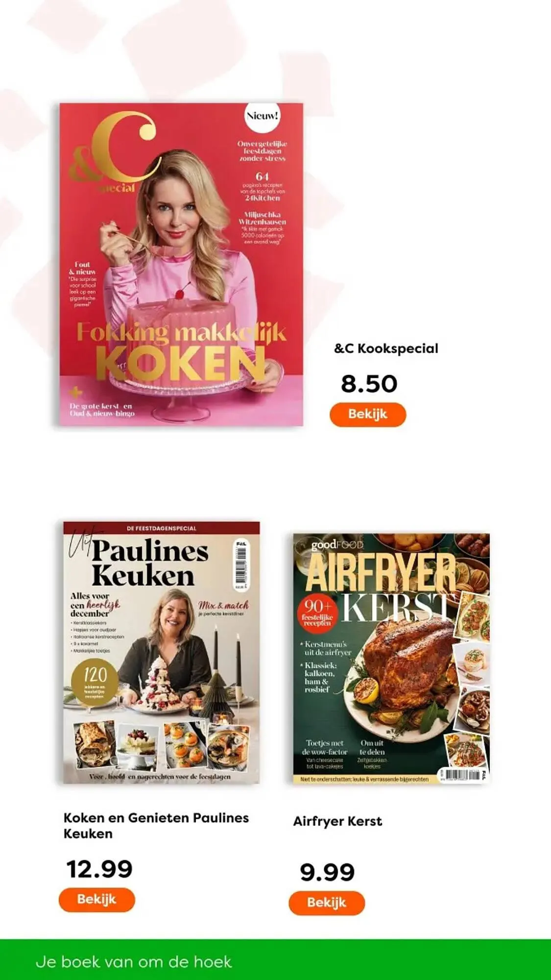
Task: Click the goodFOOD logo on Airfryer cover
Action: point(337,545)
